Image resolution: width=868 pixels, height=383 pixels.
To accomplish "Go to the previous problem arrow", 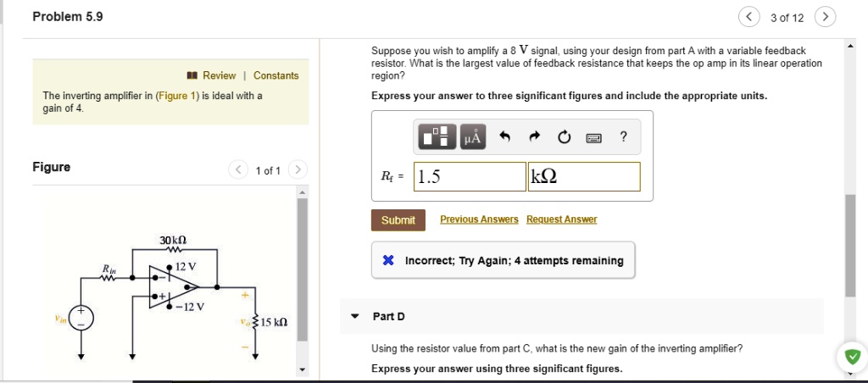I will click(749, 17).
